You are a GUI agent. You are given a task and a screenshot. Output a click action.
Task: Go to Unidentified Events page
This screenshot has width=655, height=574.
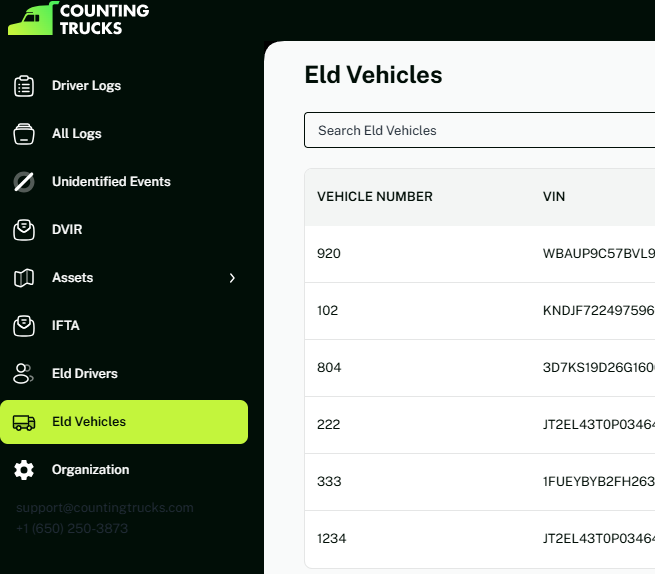click(x=111, y=182)
